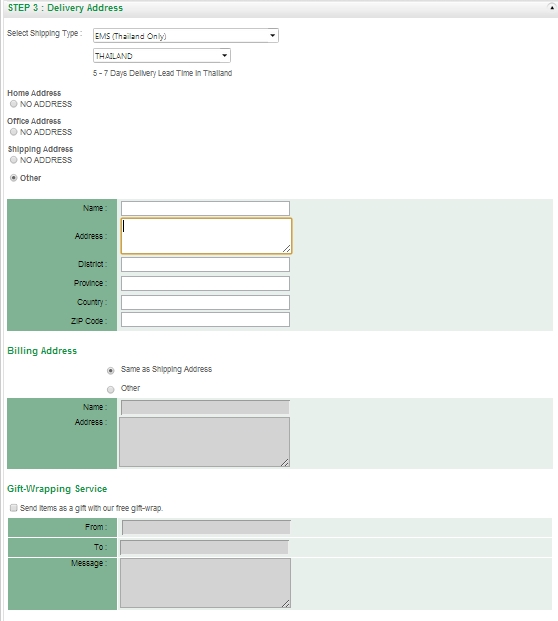Click the delivery Name input field
The width and height of the screenshot is (558, 621).
click(x=205, y=208)
